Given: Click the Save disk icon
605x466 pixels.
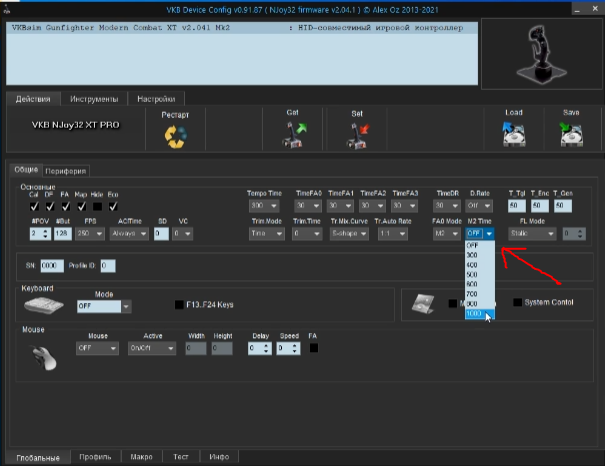Looking at the screenshot, I should pyautogui.click(x=571, y=134).
